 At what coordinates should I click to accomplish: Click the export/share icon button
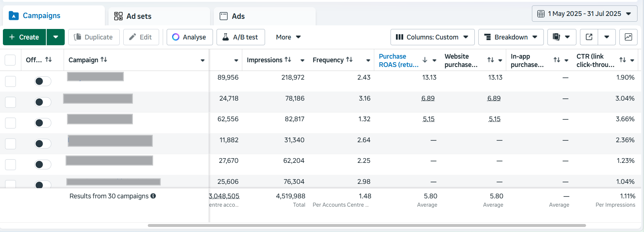coord(589,37)
